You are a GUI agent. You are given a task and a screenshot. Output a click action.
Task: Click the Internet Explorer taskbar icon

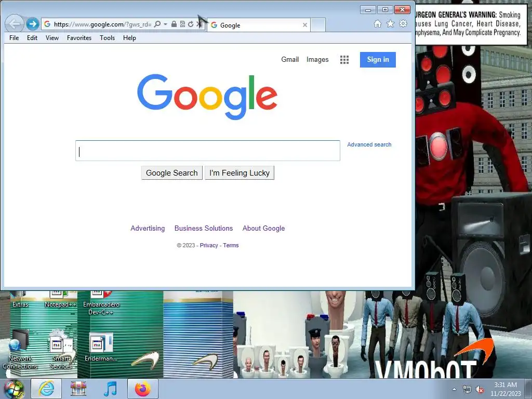pos(46,389)
